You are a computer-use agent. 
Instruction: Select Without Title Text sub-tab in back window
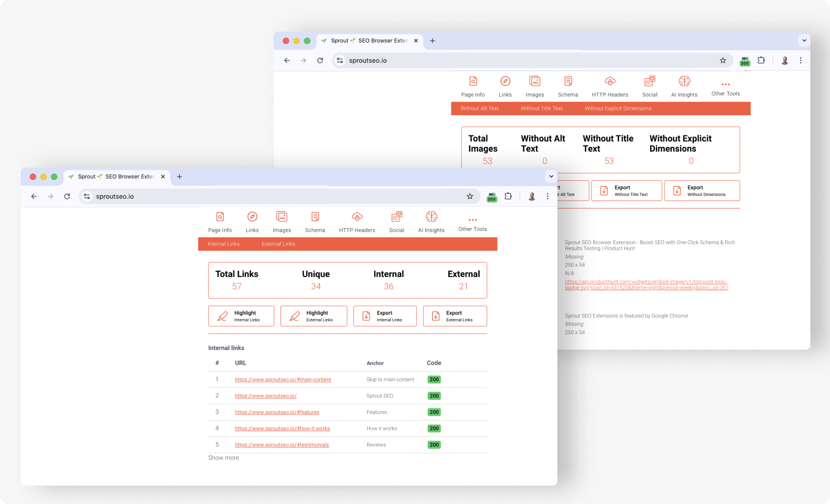click(x=541, y=108)
